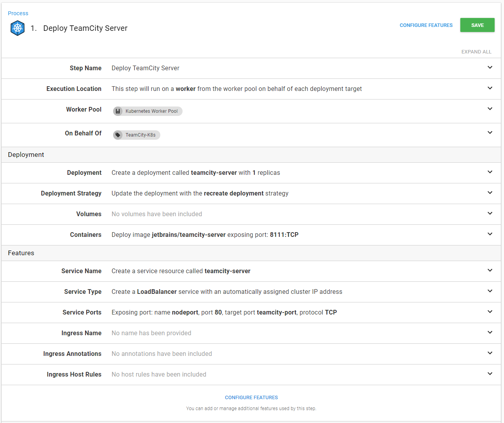Expand the Step Name row
The width and height of the screenshot is (504, 423).
point(490,68)
